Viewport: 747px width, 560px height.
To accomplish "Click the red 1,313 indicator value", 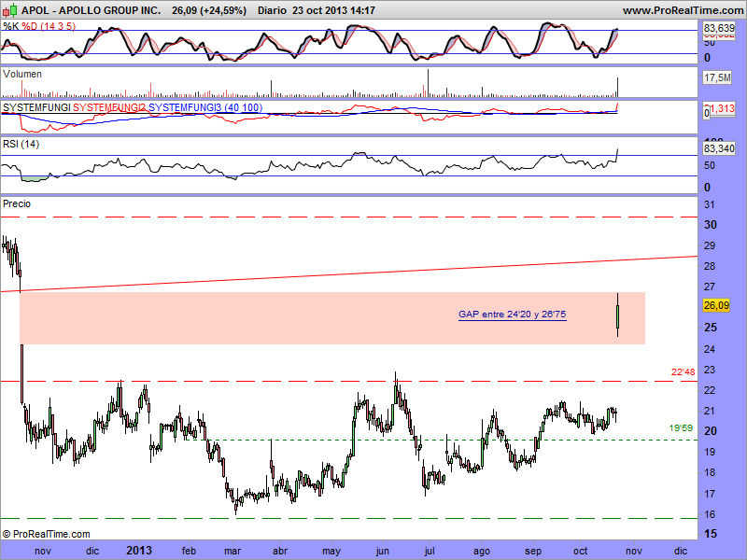I will click(x=722, y=108).
